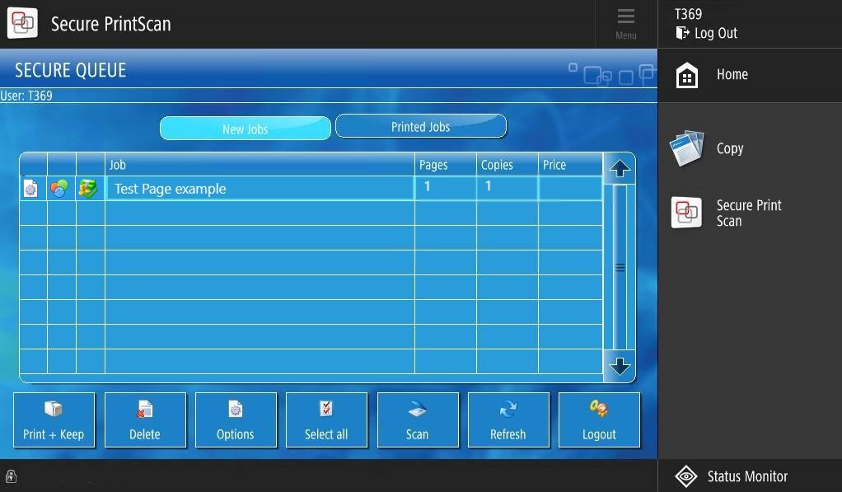
Task: Click the Job column header
Action: click(259, 165)
